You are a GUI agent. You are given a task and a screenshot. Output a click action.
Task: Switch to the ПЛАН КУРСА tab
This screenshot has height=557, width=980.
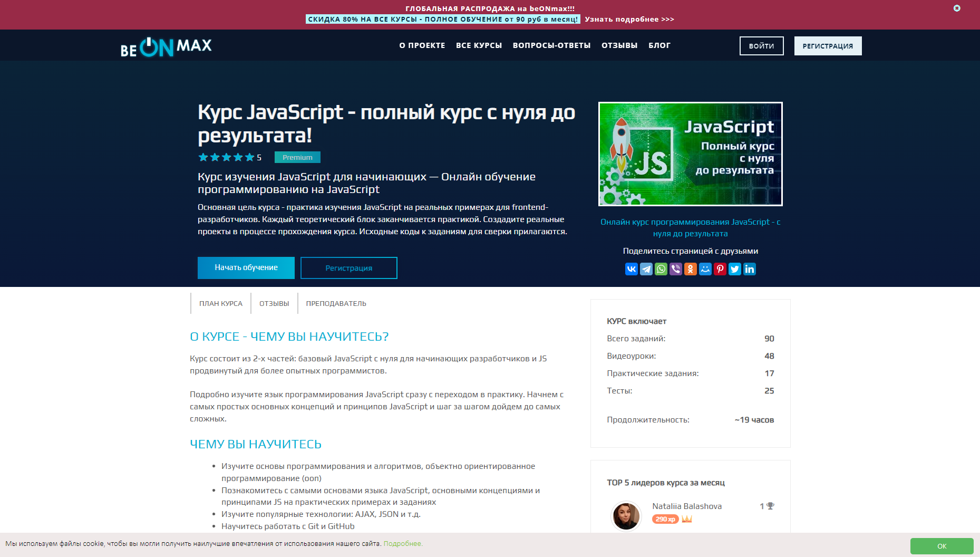[x=220, y=303]
